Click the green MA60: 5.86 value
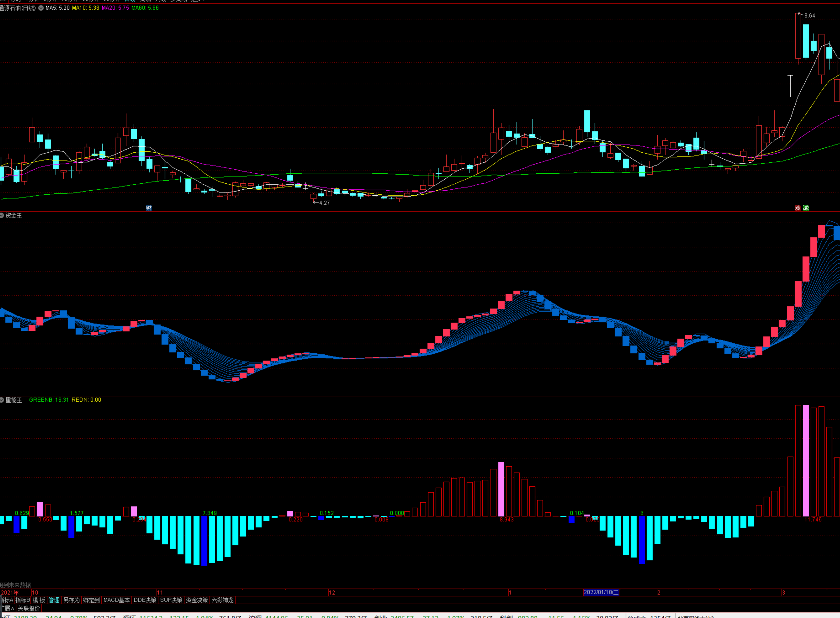 pyautogui.click(x=145, y=8)
